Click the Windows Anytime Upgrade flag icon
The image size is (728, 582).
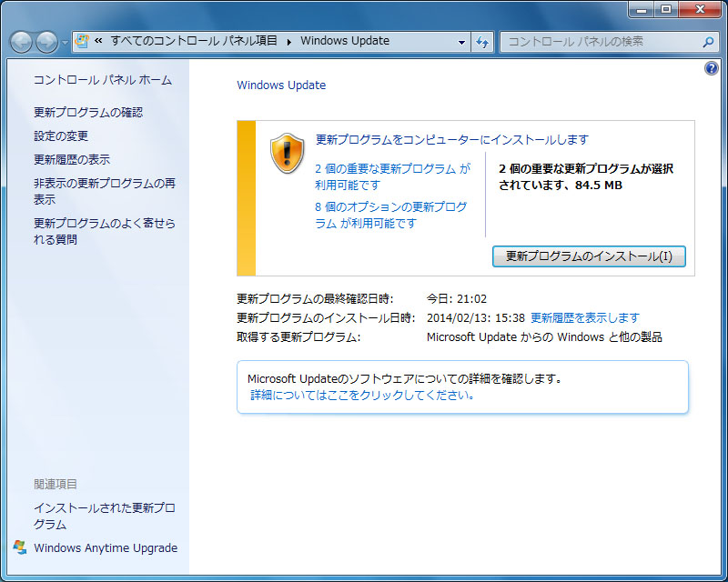(19, 547)
